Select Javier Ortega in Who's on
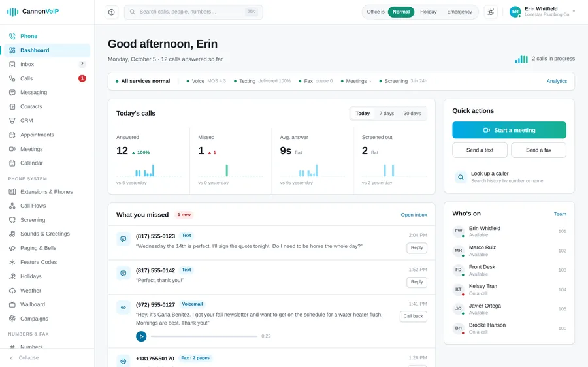The image size is (588, 367). tap(509, 309)
